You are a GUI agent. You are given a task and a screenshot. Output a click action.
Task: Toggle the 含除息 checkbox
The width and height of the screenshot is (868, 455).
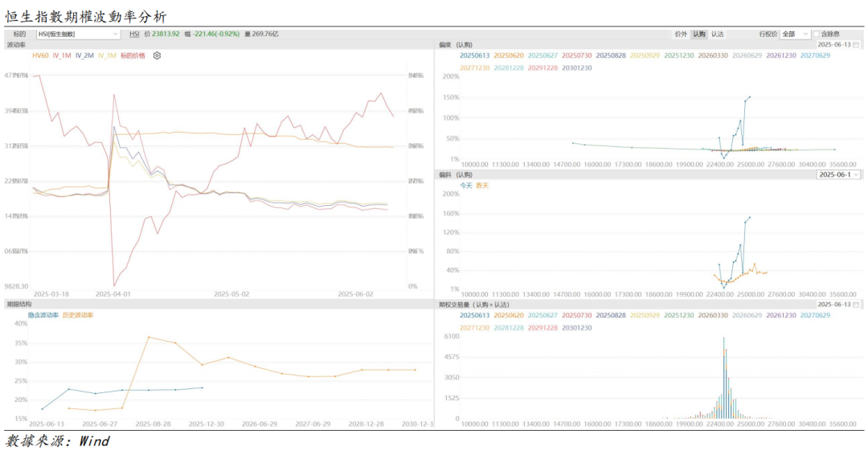click(817, 35)
